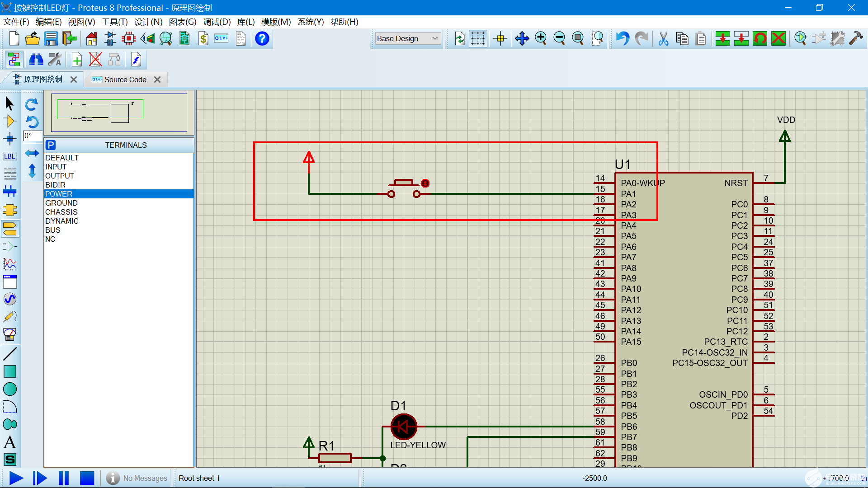
Task: Open the Design Explorer binoculars icon
Action: 36,59
